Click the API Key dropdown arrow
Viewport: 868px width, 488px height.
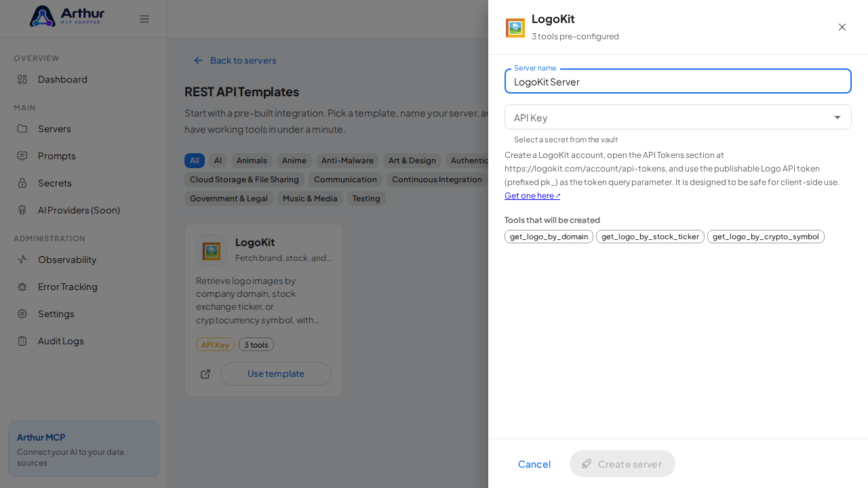tap(837, 117)
